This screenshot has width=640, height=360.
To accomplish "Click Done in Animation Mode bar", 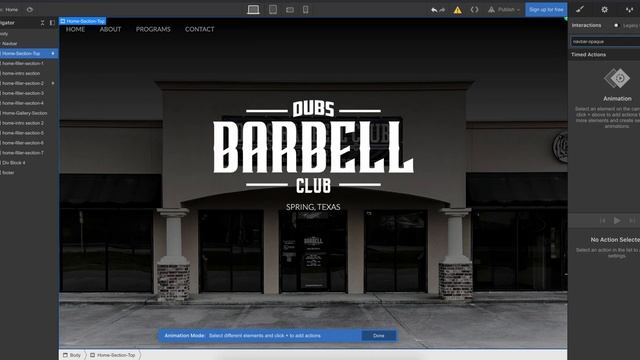I will [379, 336].
